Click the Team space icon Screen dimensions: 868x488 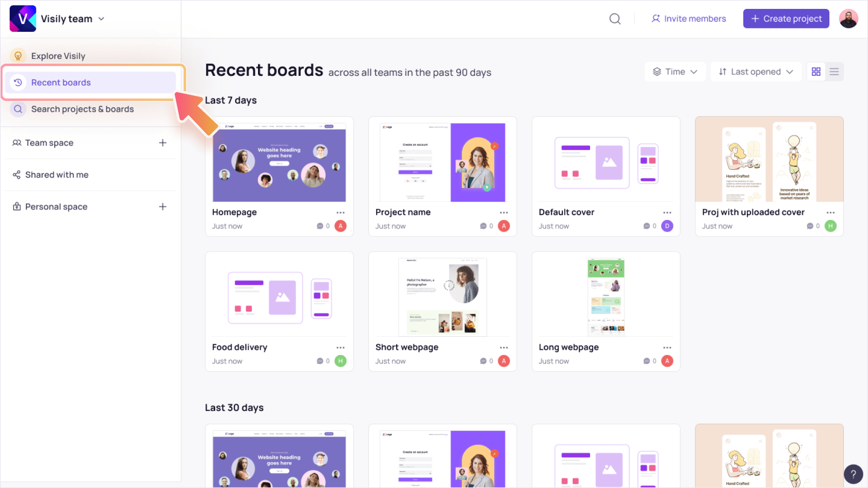tap(16, 142)
